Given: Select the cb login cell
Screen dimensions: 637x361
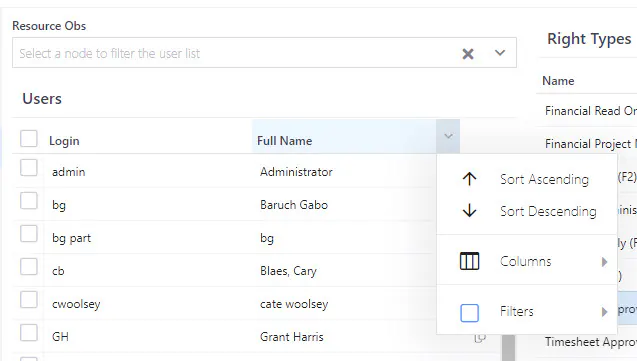Looking at the screenshot, I should click(58, 271).
